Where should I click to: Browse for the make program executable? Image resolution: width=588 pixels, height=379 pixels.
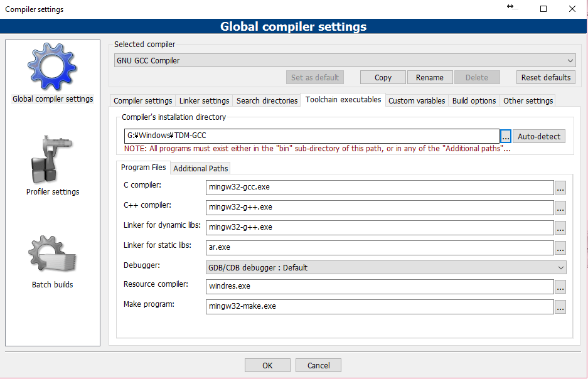coord(560,307)
